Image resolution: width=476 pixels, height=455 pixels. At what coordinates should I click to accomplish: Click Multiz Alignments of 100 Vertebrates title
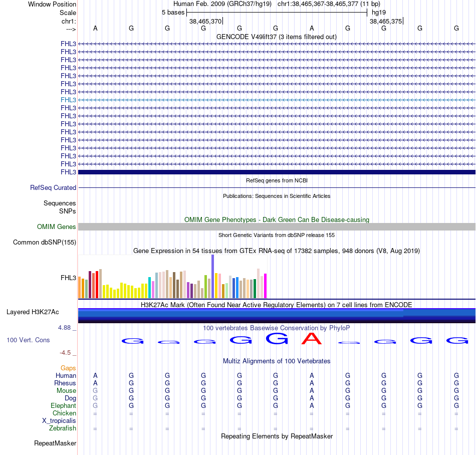(x=277, y=361)
